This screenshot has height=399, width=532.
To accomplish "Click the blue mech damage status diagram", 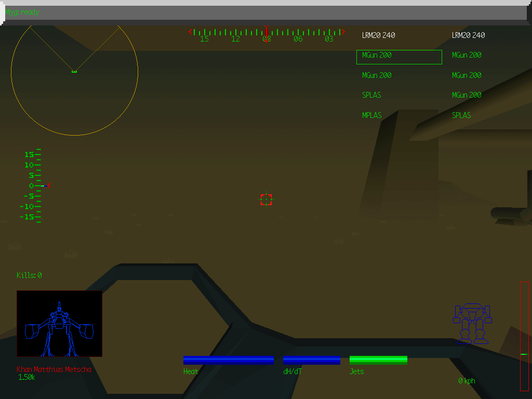I will tap(472, 322).
